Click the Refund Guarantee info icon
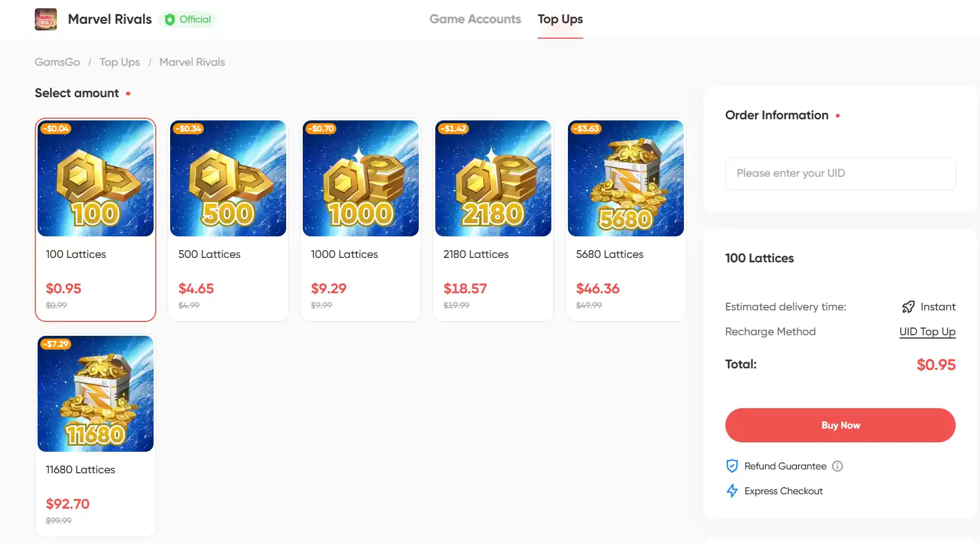The width and height of the screenshot is (980, 544). click(837, 466)
